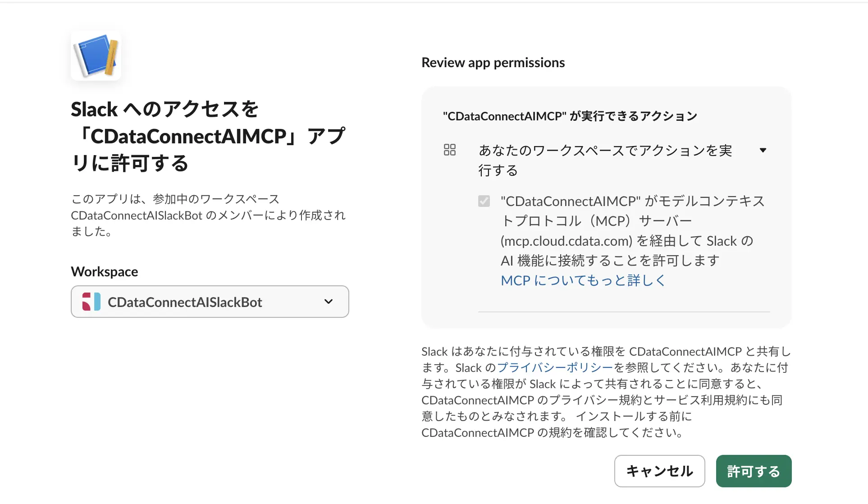Toggle the MCP server connection checkbox

pyautogui.click(x=484, y=201)
